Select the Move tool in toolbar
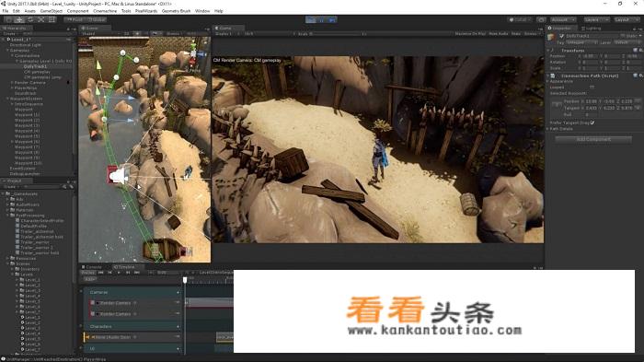Screen dimensions: 644x362 (x=19, y=19)
